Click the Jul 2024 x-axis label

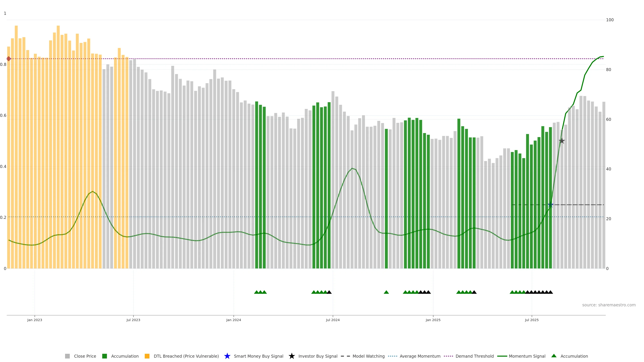(x=333, y=320)
